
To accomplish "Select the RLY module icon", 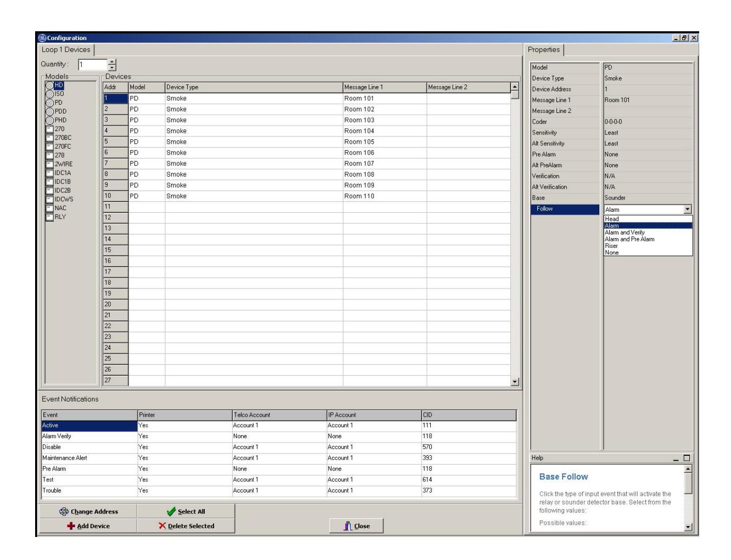I will pyautogui.click(x=49, y=217).
